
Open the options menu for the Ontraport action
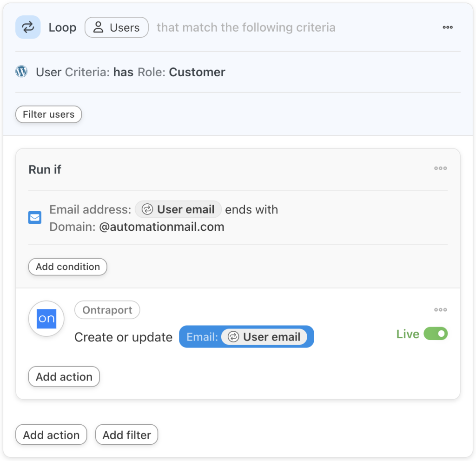pyautogui.click(x=440, y=309)
